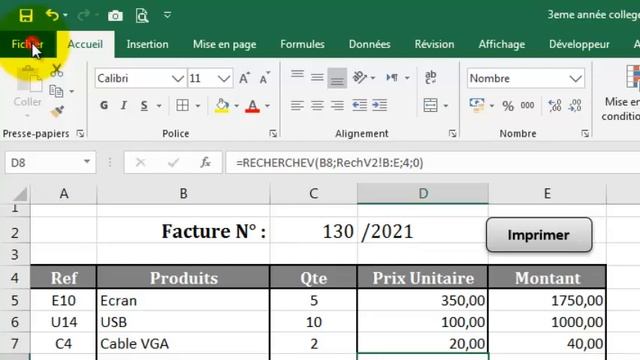Apply the red font color
The height and width of the screenshot is (360, 640).
tap(253, 106)
